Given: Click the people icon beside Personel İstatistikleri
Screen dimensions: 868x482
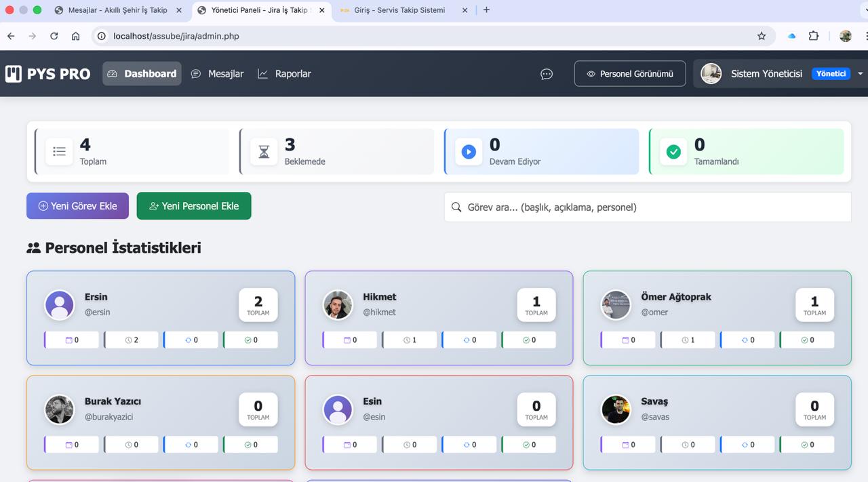Looking at the screenshot, I should 33,247.
